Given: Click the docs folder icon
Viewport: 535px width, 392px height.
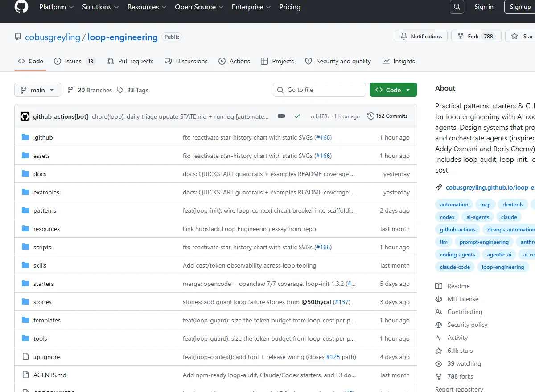Looking at the screenshot, I should [25, 174].
